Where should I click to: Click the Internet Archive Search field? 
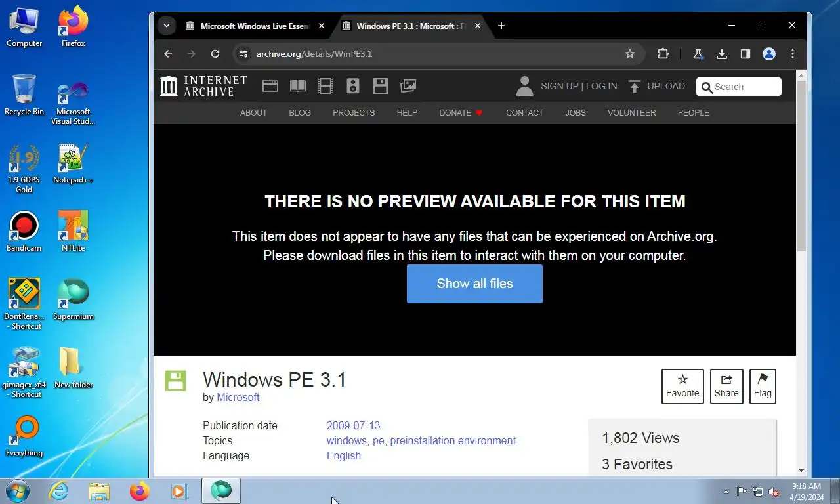click(x=739, y=87)
